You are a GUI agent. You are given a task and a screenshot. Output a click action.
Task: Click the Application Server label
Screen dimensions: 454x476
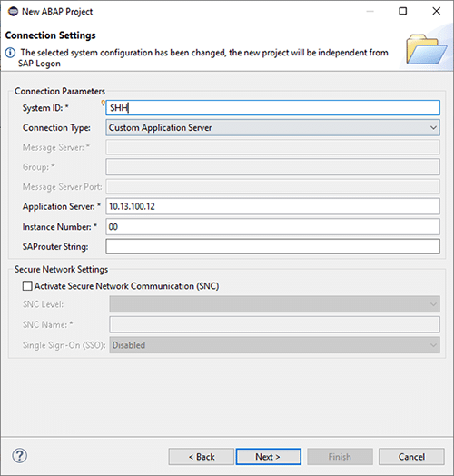point(62,207)
